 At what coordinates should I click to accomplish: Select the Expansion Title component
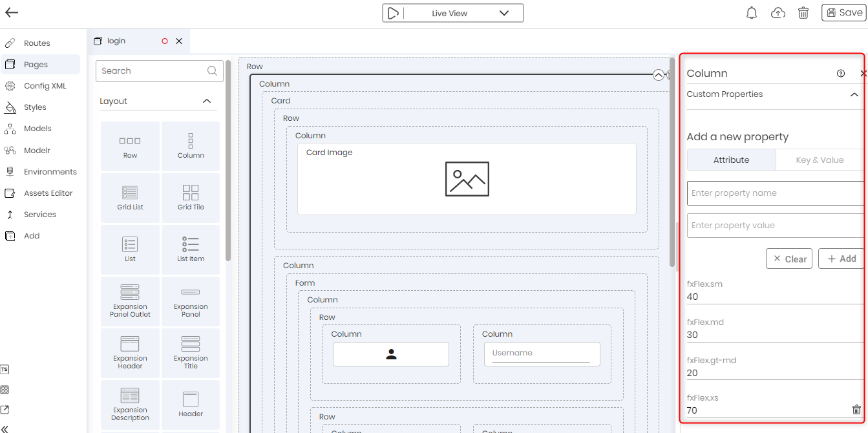coord(191,353)
